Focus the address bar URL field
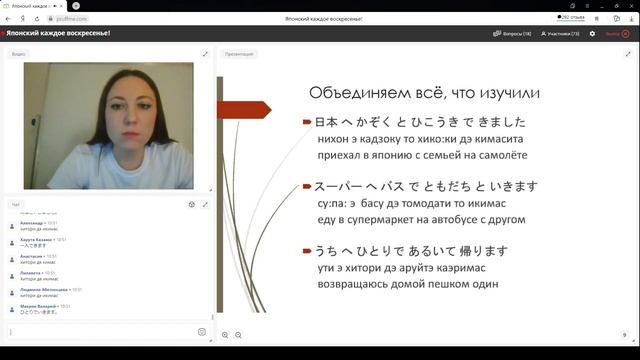Viewport: 640px width, 360px height. point(72,19)
